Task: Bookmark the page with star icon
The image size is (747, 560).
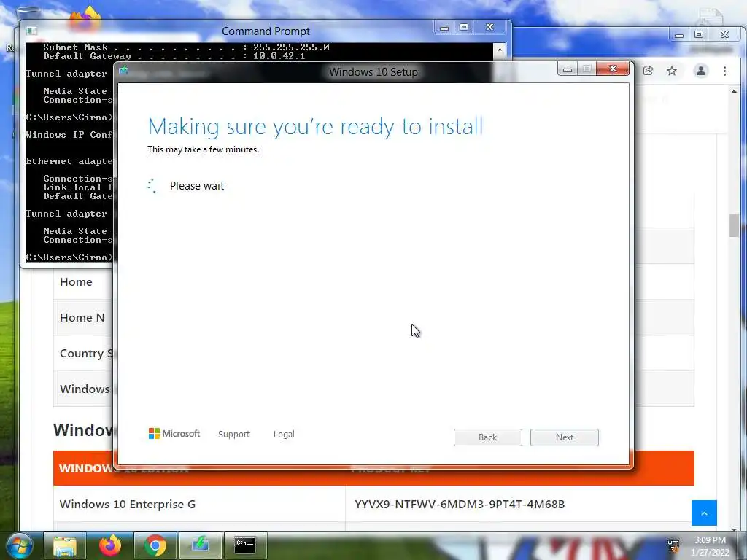Action: click(x=672, y=71)
